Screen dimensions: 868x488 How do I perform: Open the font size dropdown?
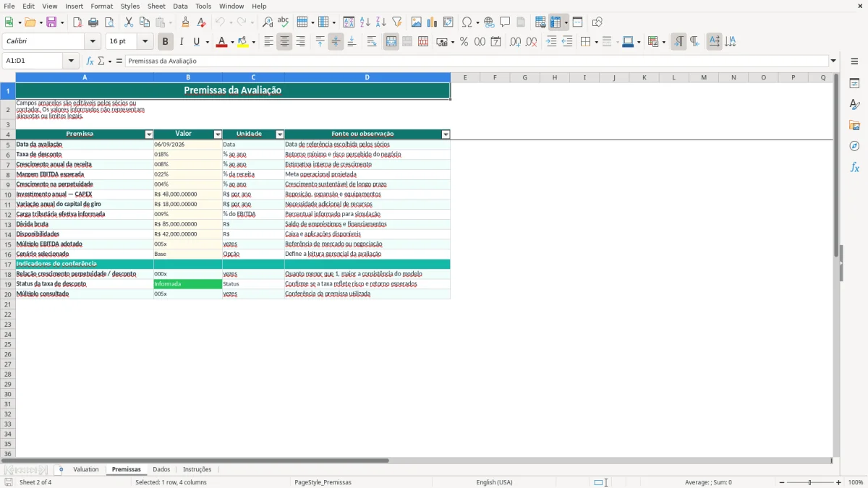(145, 42)
